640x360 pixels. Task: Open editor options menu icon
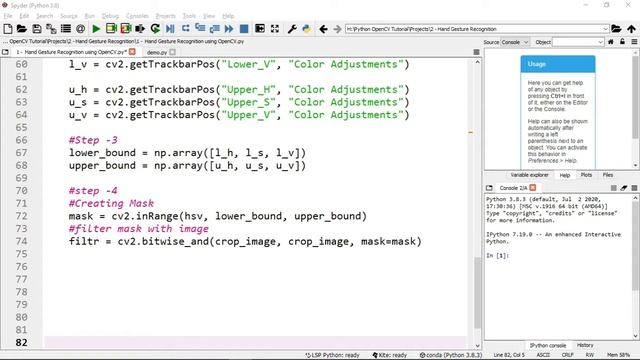point(476,52)
